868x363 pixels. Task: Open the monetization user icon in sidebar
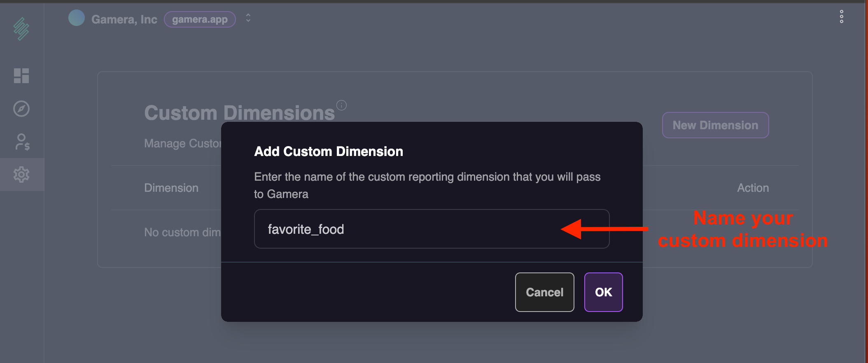22,142
